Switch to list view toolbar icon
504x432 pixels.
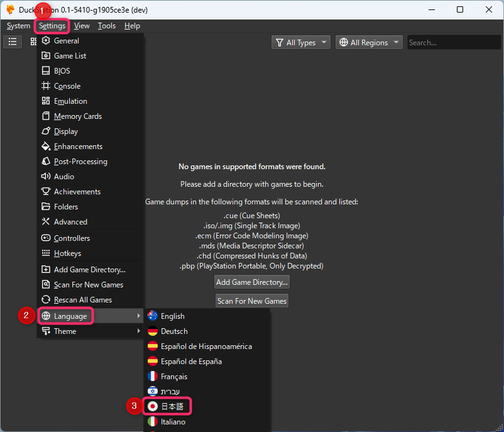pyautogui.click(x=13, y=42)
